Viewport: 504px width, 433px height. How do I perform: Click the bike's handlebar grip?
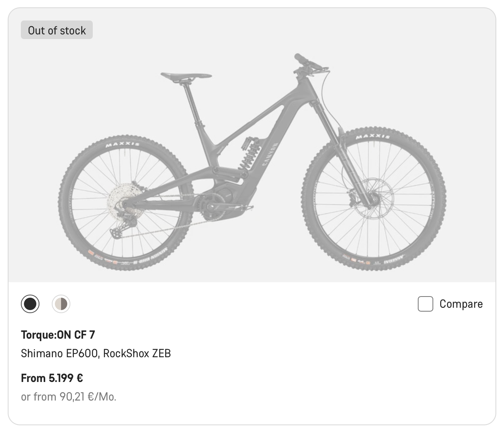(301, 59)
